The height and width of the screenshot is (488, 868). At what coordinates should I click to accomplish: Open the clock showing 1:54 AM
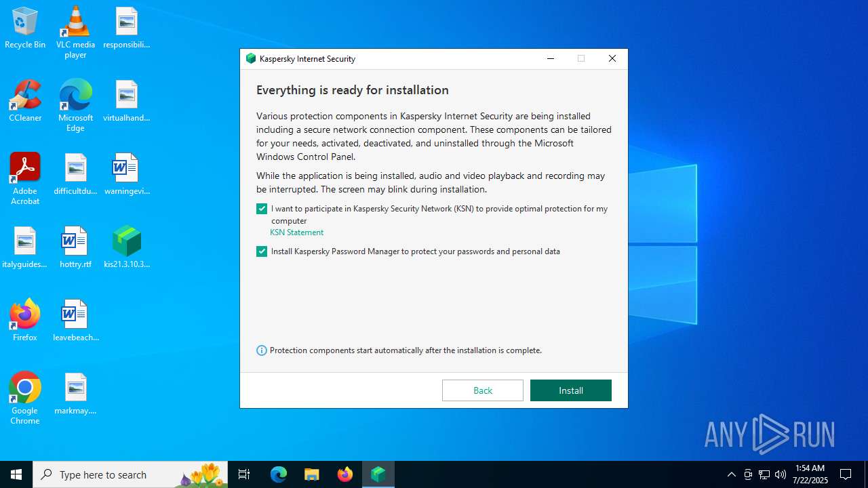tap(810, 474)
